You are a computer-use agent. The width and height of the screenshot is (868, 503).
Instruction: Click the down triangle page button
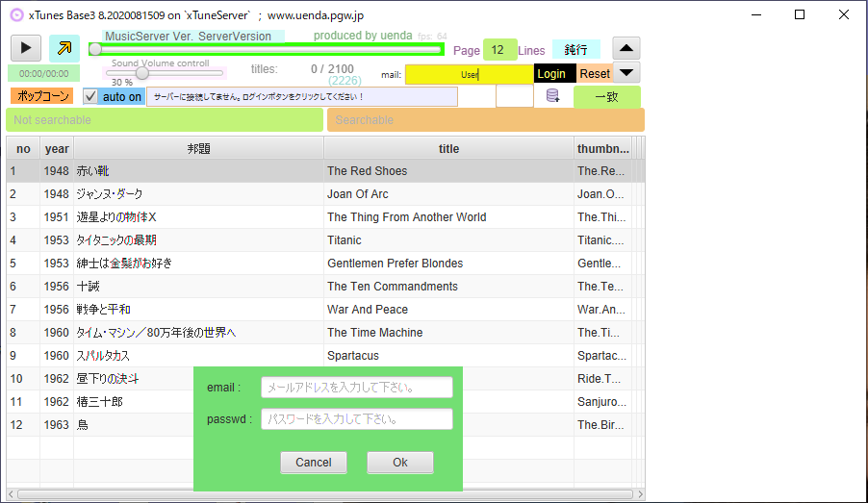[x=626, y=72]
